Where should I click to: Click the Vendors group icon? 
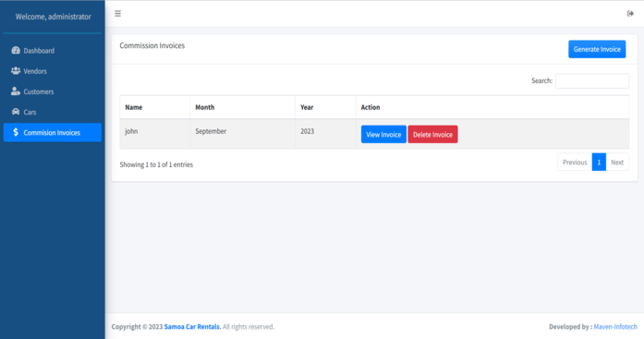tap(16, 71)
